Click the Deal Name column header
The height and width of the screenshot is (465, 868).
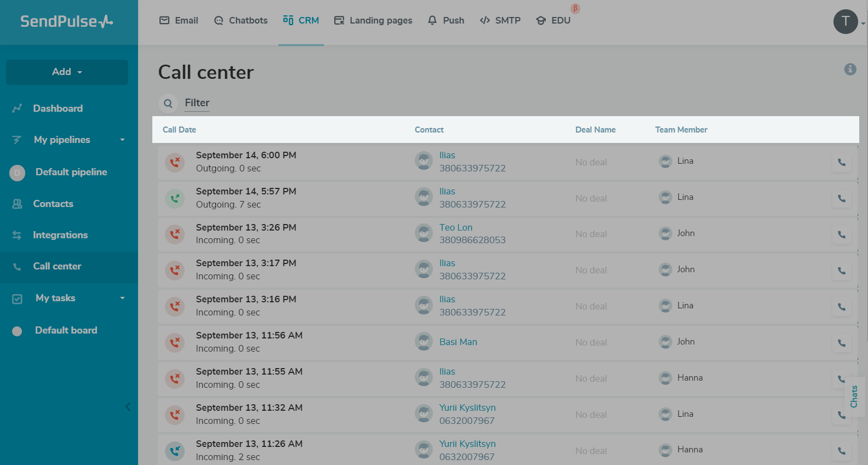coord(596,130)
